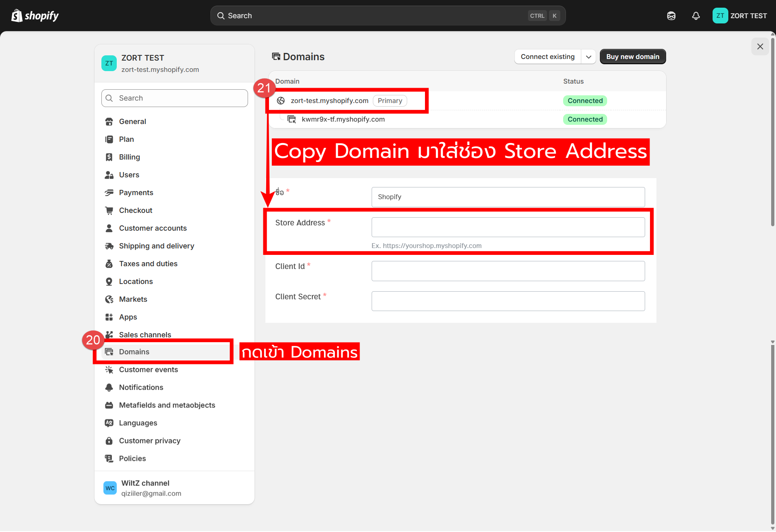Click the Connect existing button

click(547, 57)
